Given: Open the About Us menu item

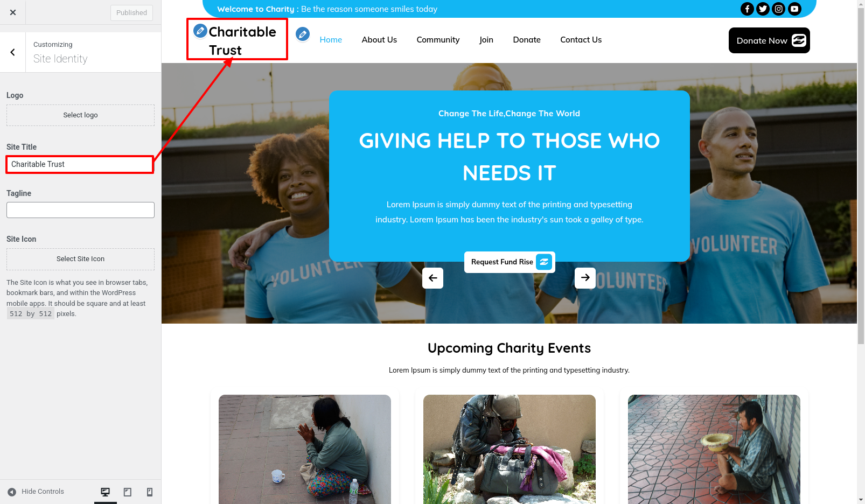Looking at the screenshot, I should coord(379,40).
